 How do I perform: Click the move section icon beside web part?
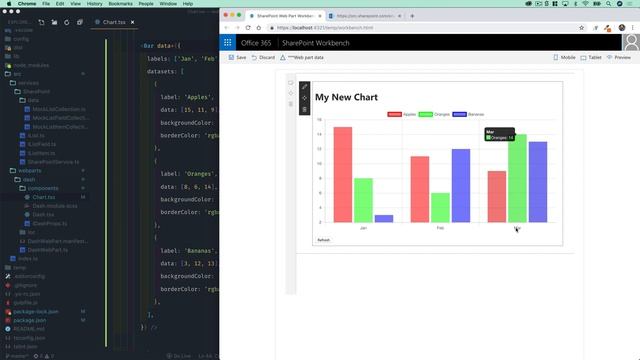[291, 93]
